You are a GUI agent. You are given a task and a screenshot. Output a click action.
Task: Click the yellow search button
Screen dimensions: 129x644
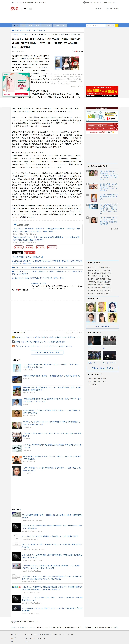click(117, 25)
